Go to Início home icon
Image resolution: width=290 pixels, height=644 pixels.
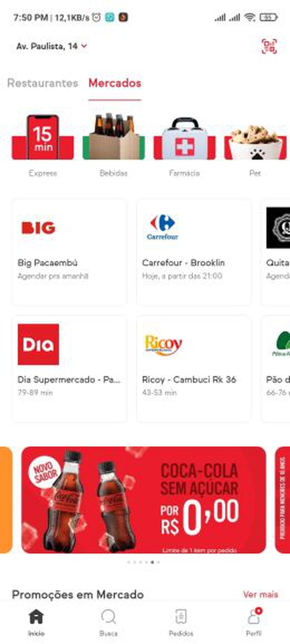pos(36,622)
